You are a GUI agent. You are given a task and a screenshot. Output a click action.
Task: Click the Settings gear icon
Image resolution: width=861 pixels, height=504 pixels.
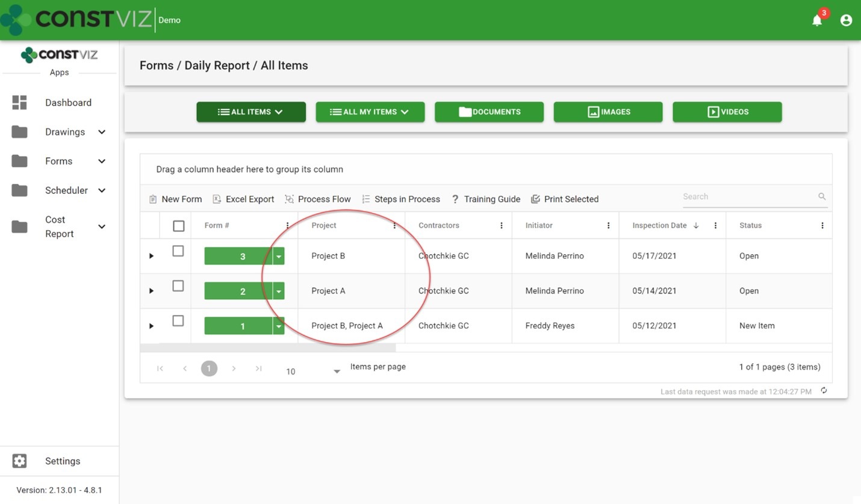[x=19, y=461]
